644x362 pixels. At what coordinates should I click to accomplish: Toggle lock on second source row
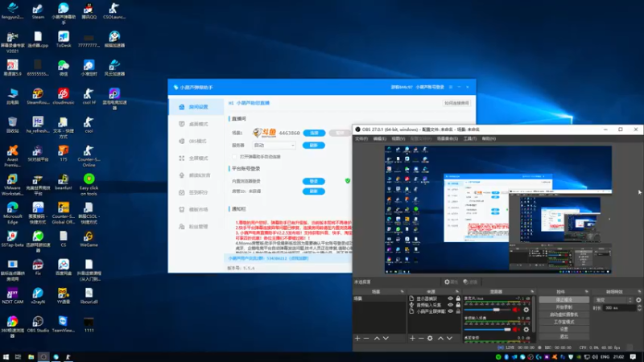coord(458,305)
